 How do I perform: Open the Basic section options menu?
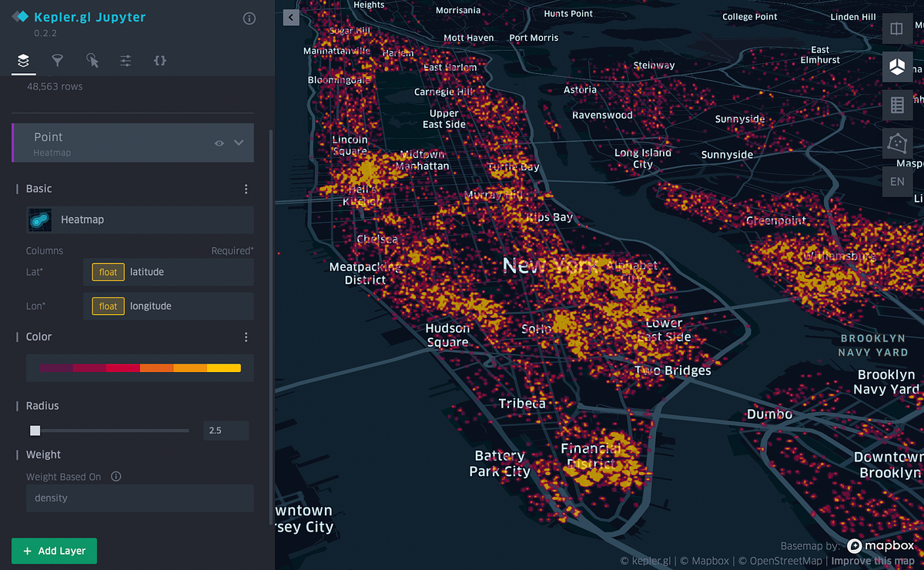pos(246,189)
